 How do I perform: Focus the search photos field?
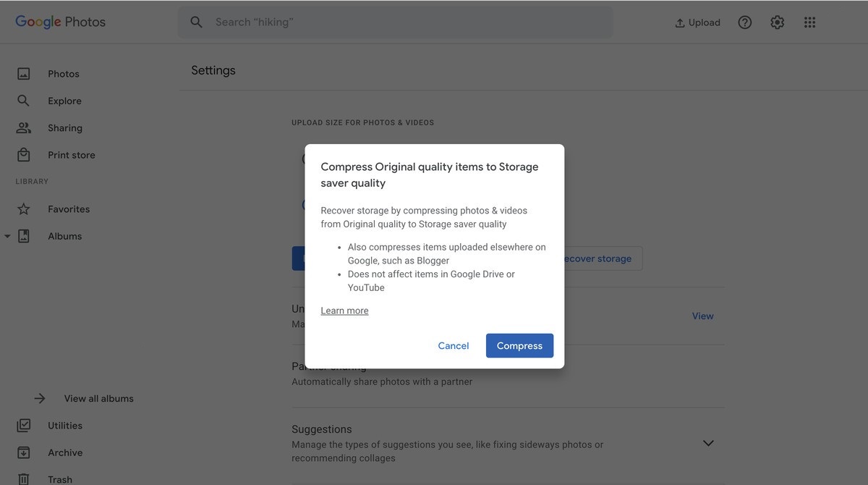coord(405,22)
